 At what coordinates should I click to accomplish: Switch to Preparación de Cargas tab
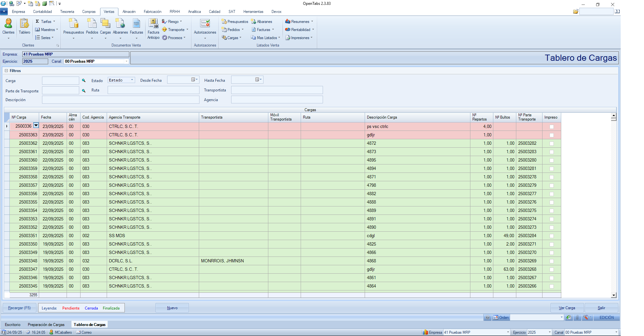click(x=46, y=325)
